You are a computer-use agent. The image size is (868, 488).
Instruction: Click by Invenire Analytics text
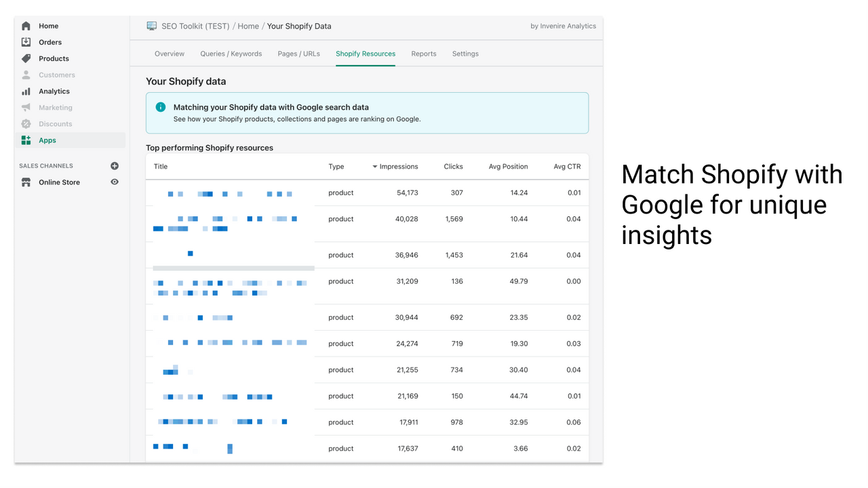tap(564, 26)
